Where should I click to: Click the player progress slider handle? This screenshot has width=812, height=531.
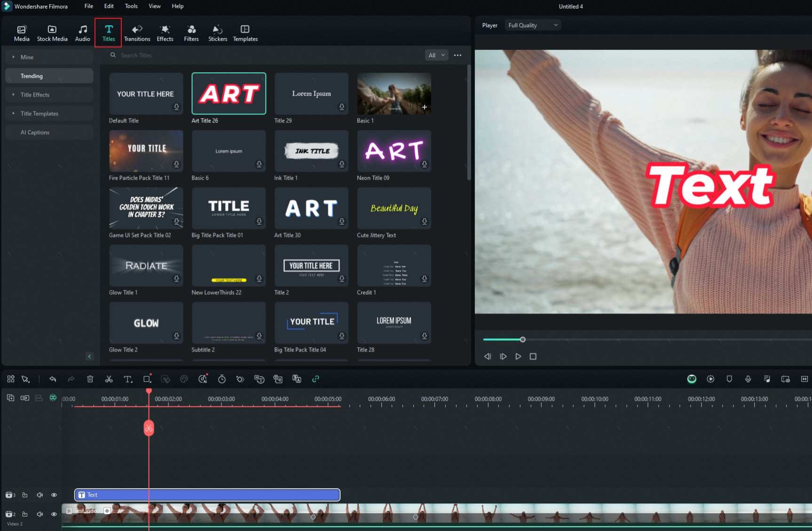(522, 339)
